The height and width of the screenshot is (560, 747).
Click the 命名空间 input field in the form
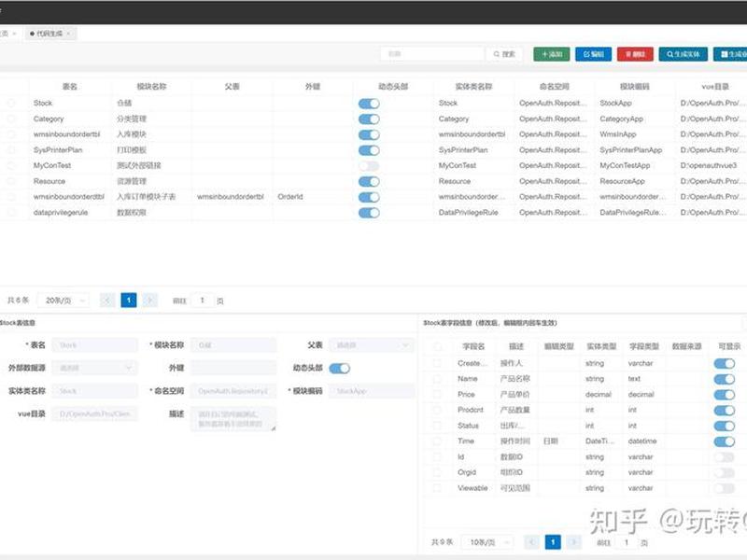[233, 391]
